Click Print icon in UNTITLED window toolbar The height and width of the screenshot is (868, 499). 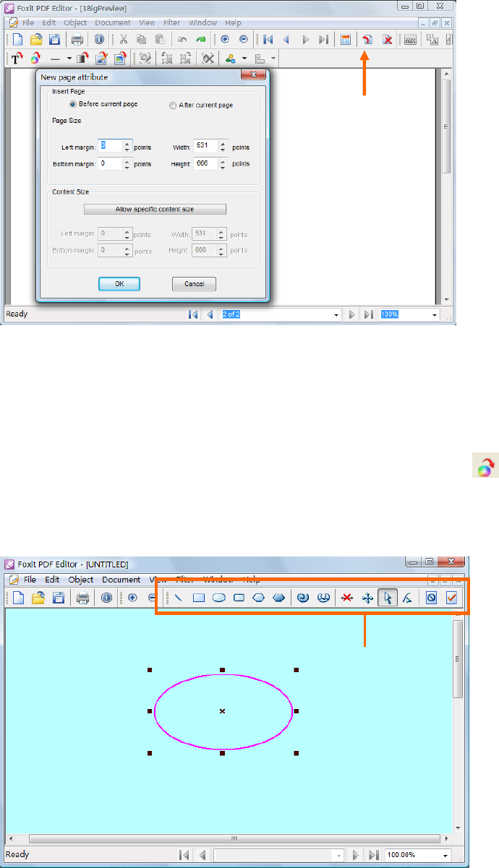pyautogui.click(x=83, y=598)
